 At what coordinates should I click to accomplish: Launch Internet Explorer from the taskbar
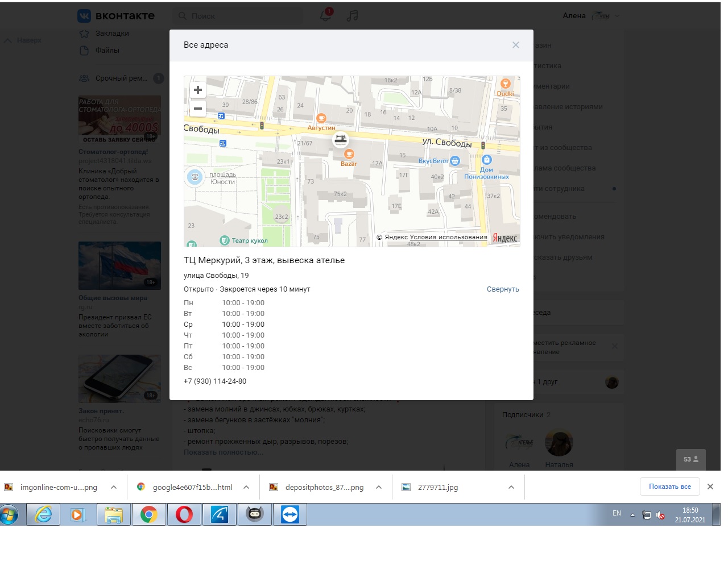pos(44,515)
